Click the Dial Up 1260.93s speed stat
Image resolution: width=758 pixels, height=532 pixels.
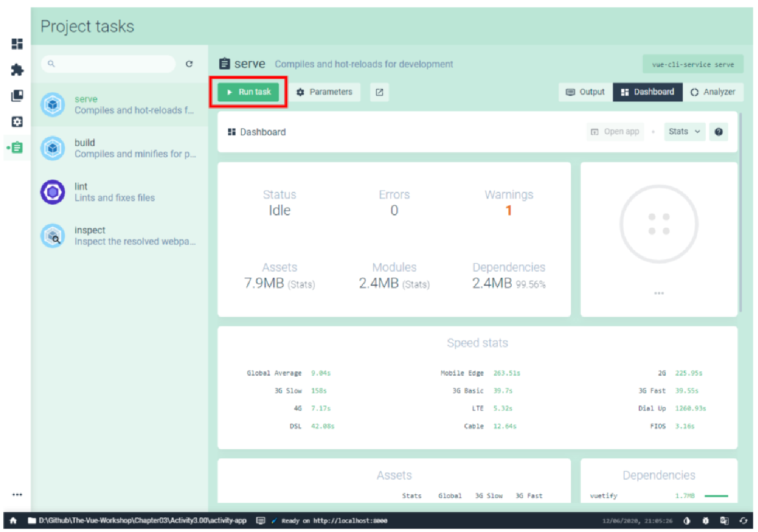pyautogui.click(x=672, y=409)
